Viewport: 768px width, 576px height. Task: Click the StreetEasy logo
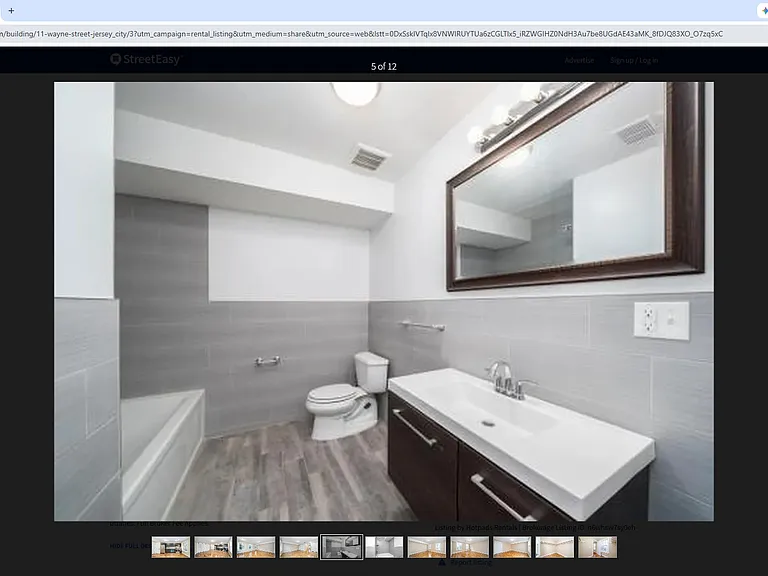point(146,59)
